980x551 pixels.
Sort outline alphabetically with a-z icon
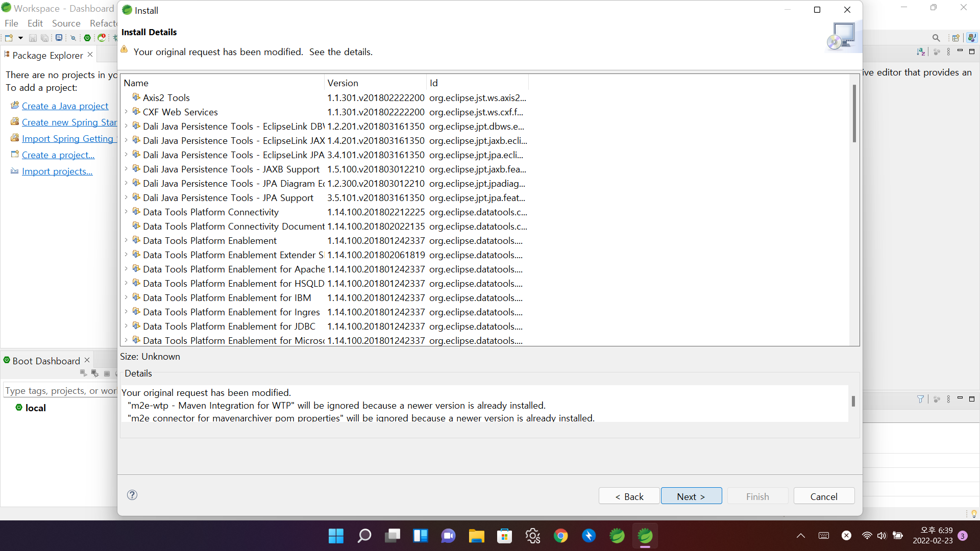click(x=920, y=52)
